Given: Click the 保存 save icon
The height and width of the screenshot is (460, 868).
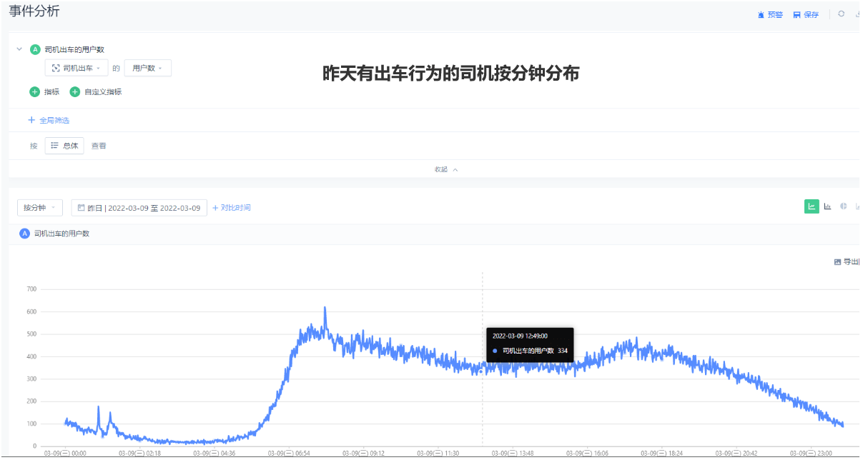Looking at the screenshot, I should coord(797,15).
